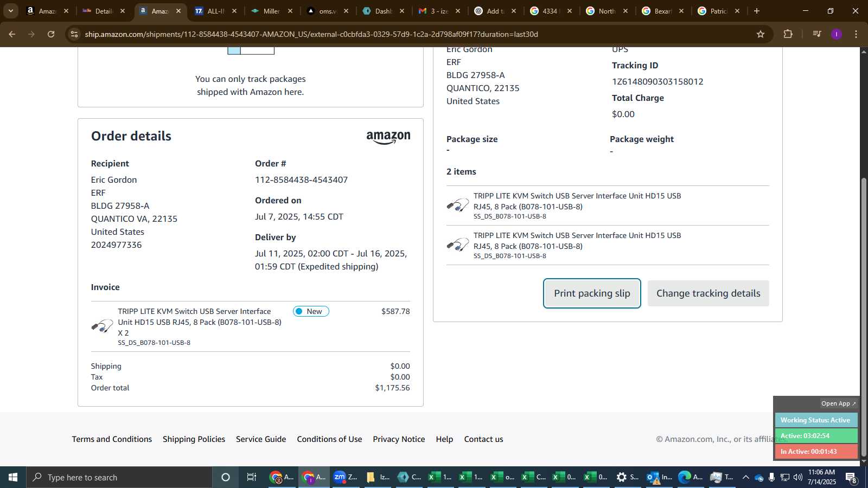Open the Service Guide link
The height and width of the screenshot is (488, 868).
point(261,439)
